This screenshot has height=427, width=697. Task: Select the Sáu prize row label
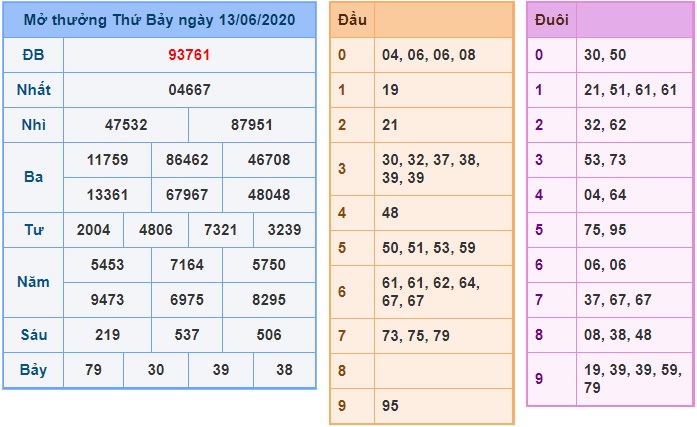point(33,335)
